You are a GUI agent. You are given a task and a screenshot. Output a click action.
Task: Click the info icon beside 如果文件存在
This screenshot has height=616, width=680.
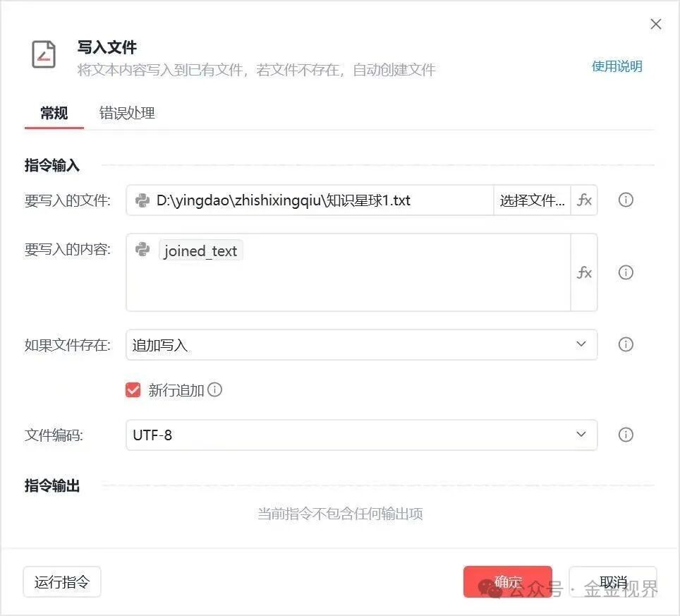click(626, 344)
